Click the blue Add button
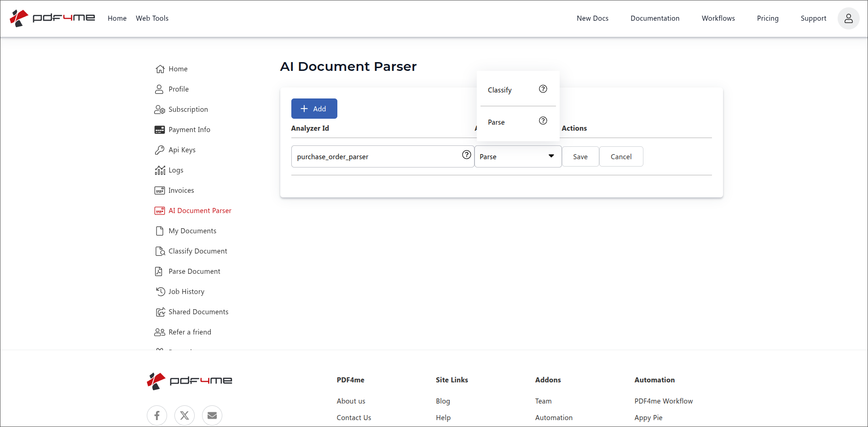Viewport: 868px width, 427px height. [314, 109]
